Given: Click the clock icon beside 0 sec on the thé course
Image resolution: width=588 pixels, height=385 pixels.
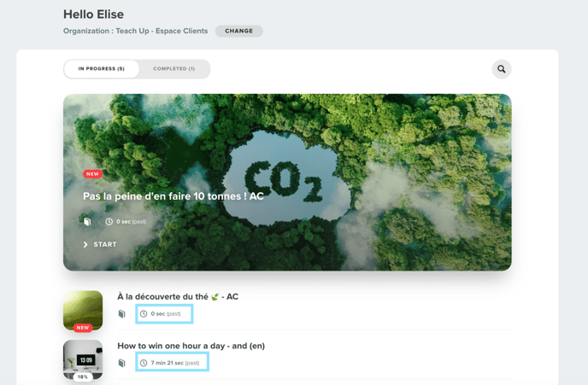Looking at the screenshot, I should click(144, 314).
